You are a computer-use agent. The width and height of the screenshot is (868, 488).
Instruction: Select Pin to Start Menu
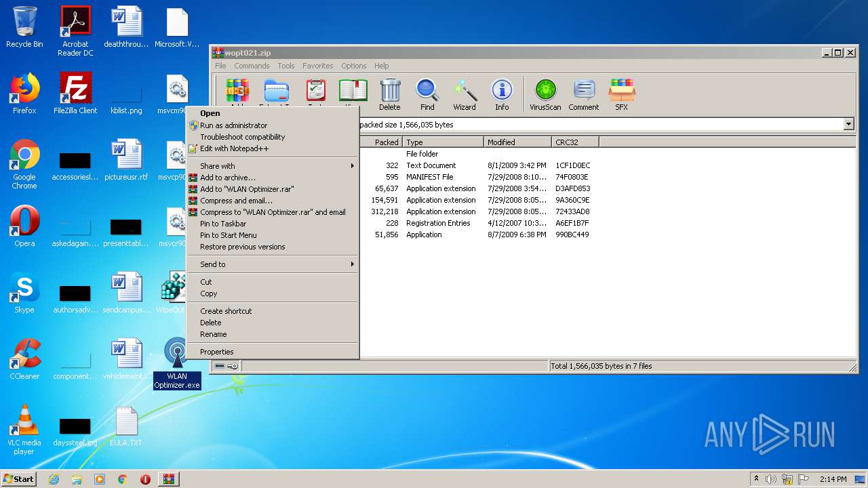point(272,235)
